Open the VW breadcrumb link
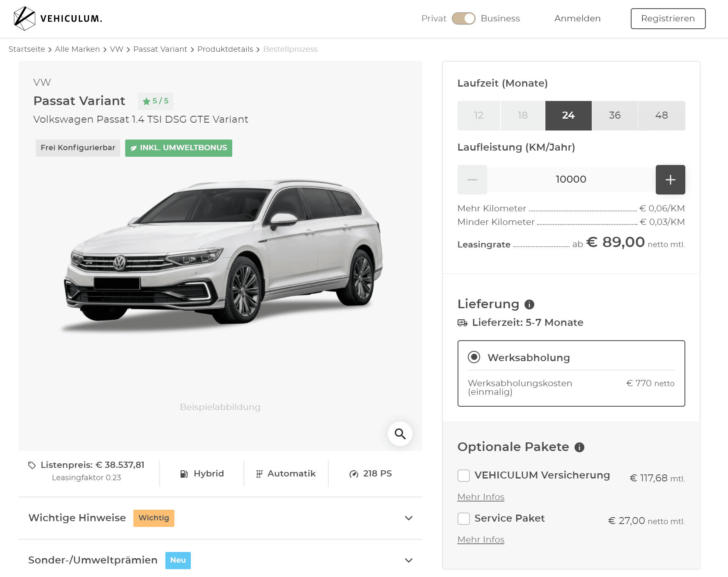 117,49
